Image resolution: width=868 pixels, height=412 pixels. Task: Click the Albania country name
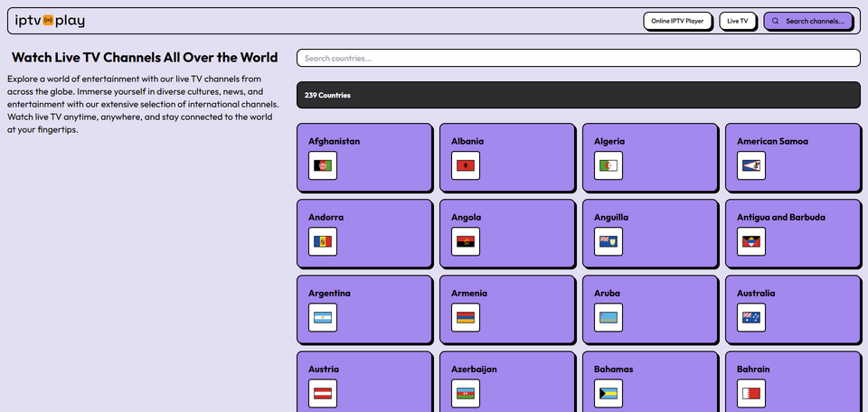click(467, 141)
